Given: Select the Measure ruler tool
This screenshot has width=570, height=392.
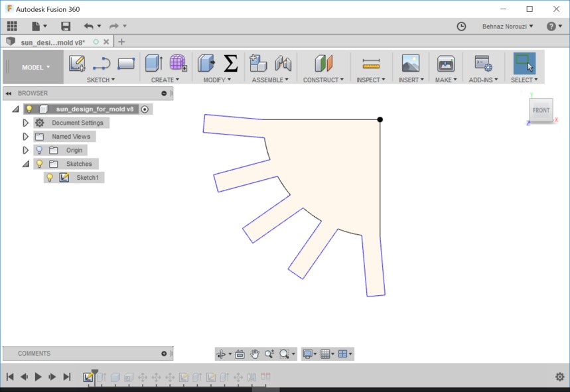Looking at the screenshot, I should click(371, 64).
